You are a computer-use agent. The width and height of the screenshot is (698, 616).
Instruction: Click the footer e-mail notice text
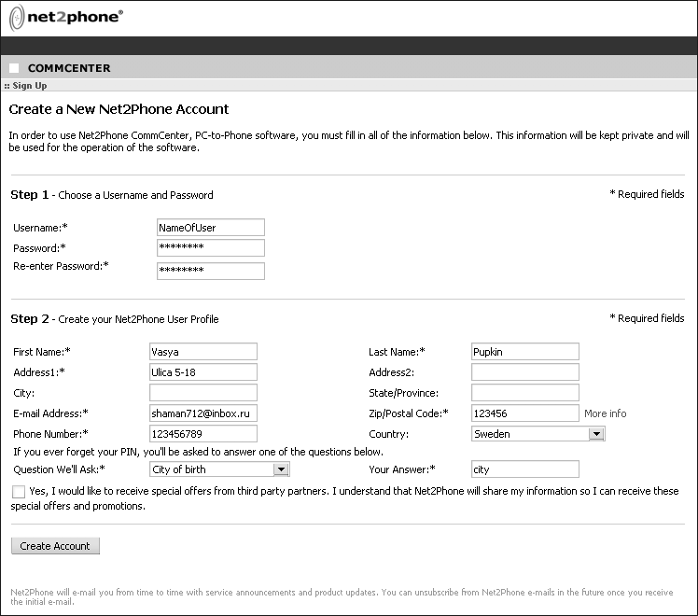(x=342, y=597)
